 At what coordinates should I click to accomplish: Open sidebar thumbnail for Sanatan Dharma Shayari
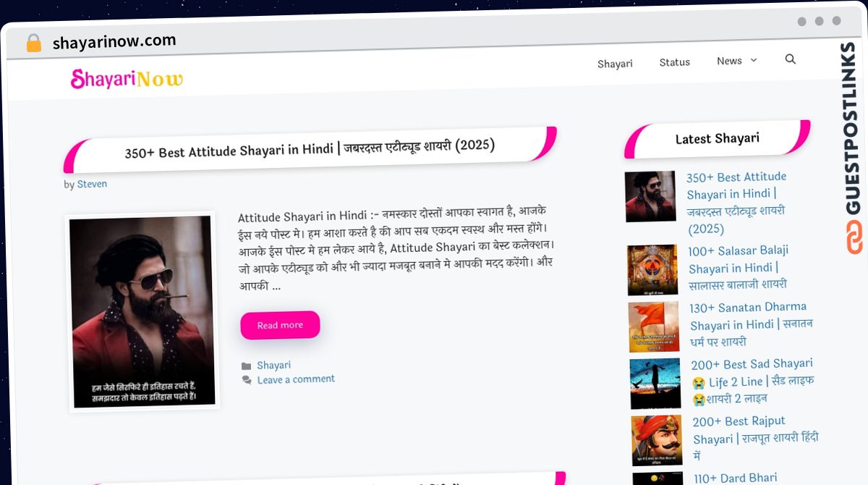tap(654, 327)
